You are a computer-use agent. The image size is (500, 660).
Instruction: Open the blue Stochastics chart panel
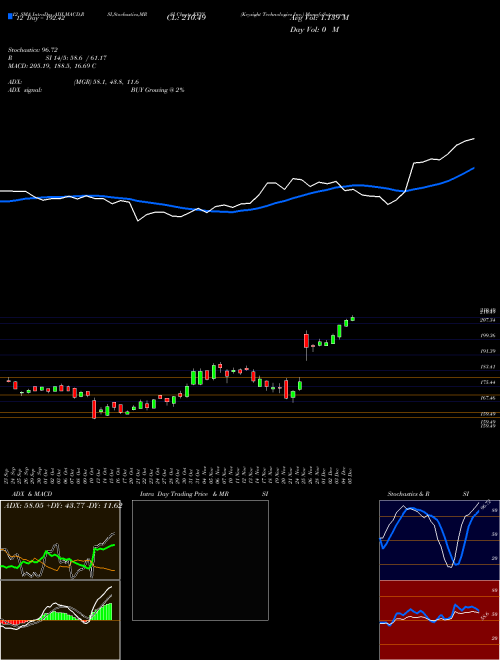coord(439,540)
